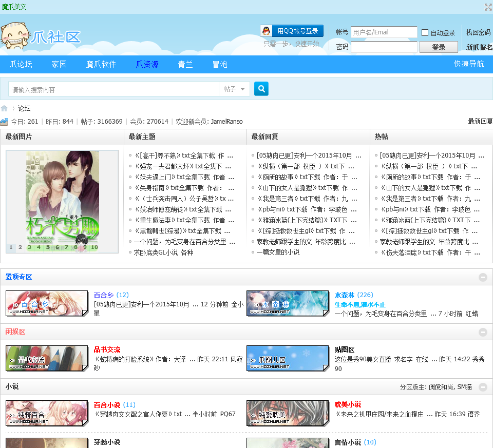This screenshot has width=493, height=448.
Task: Click the 爪图儿区 forum banner image
Action: 288,359
